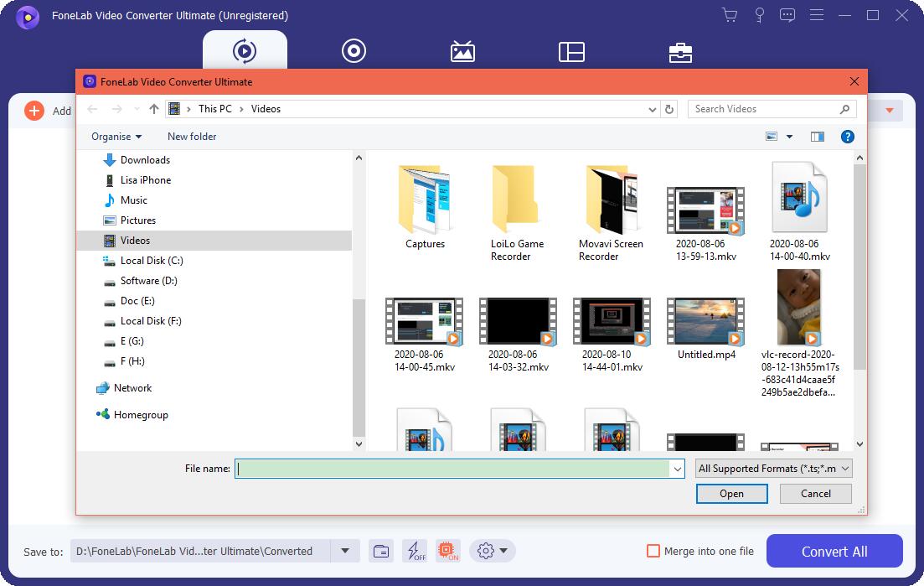Select Network in navigation pane
The height and width of the screenshot is (586, 924).
click(x=132, y=388)
